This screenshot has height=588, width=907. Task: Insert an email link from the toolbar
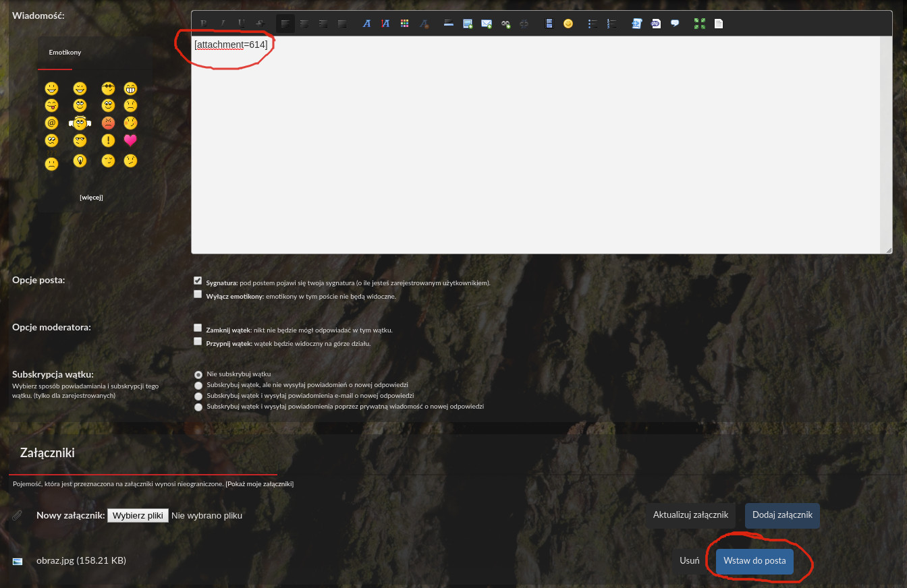486,24
